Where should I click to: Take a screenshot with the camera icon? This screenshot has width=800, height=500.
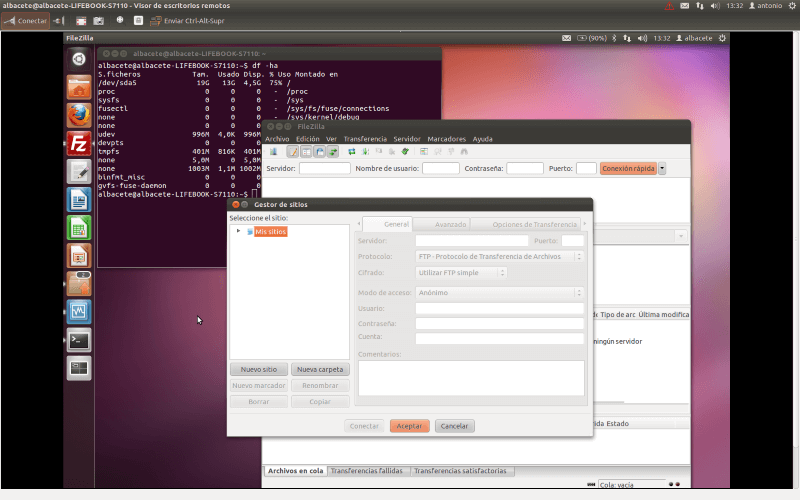coord(98,21)
